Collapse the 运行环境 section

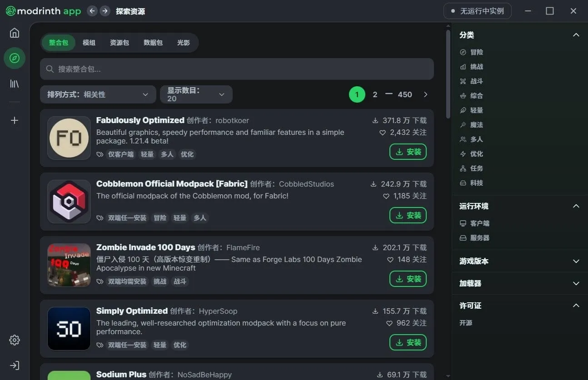(576, 206)
